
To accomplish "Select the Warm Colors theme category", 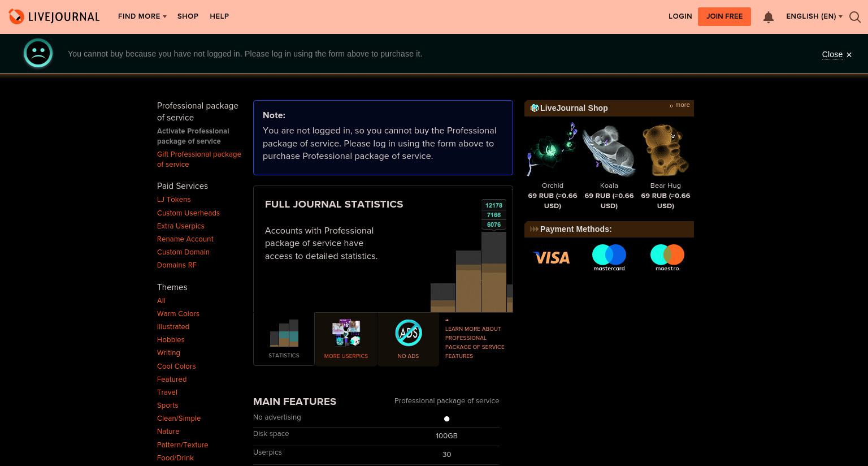I will click(178, 314).
